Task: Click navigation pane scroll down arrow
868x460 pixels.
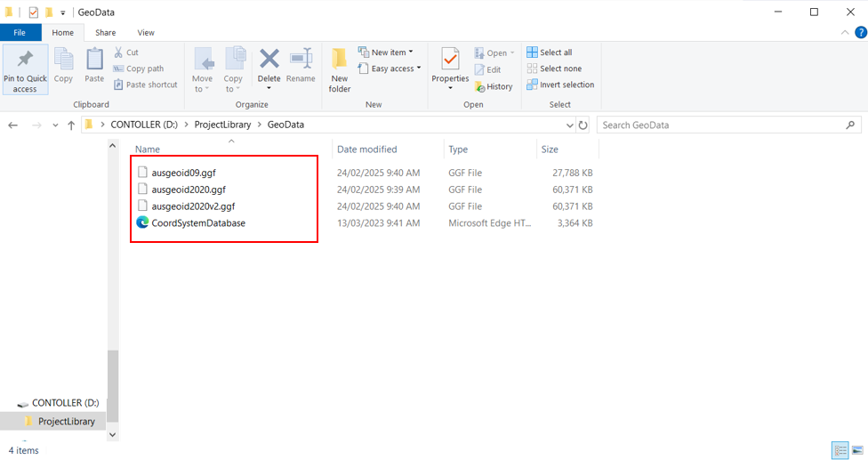Action: [112, 435]
